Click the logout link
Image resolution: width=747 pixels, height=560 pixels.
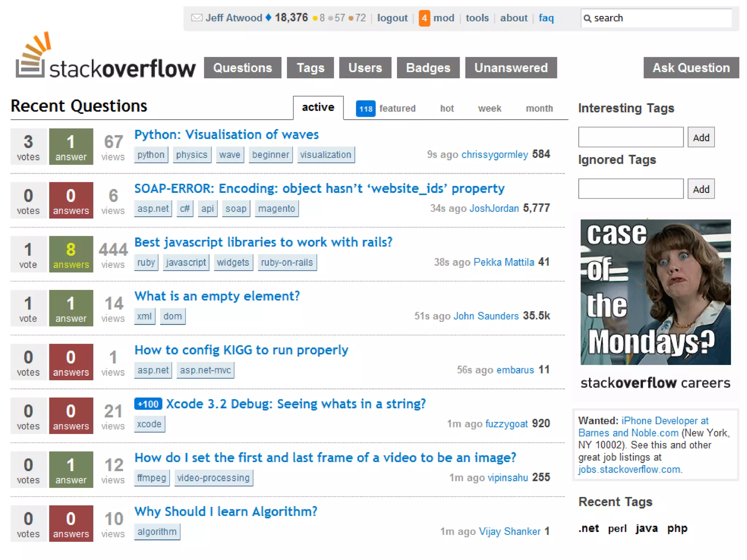click(x=392, y=18)
